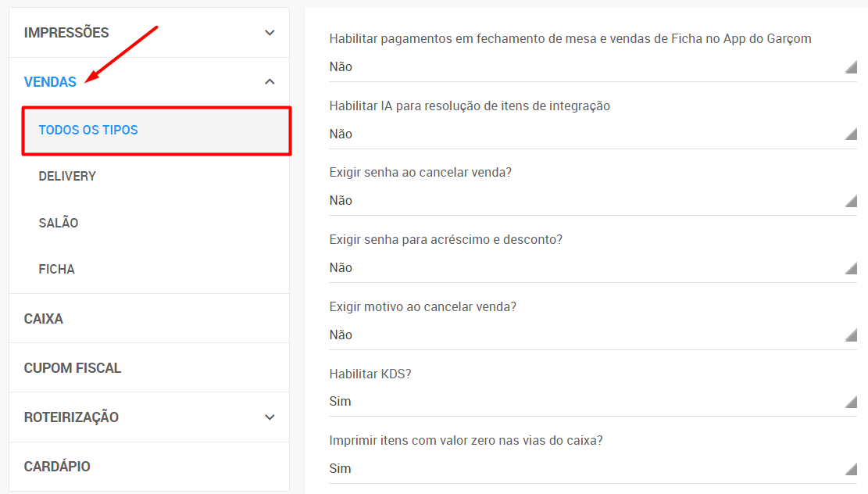Collapse the VENDAS section chevron

pos(270,81)
